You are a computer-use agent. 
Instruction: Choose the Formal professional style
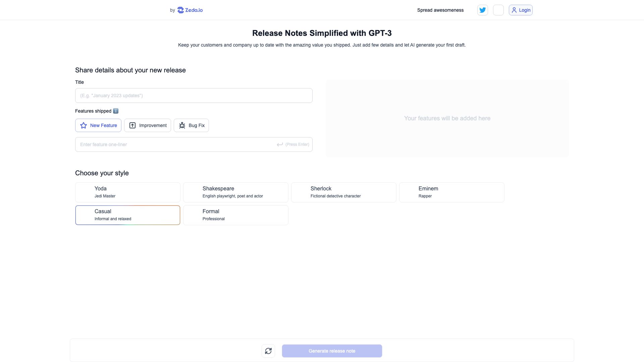point(236,215)
